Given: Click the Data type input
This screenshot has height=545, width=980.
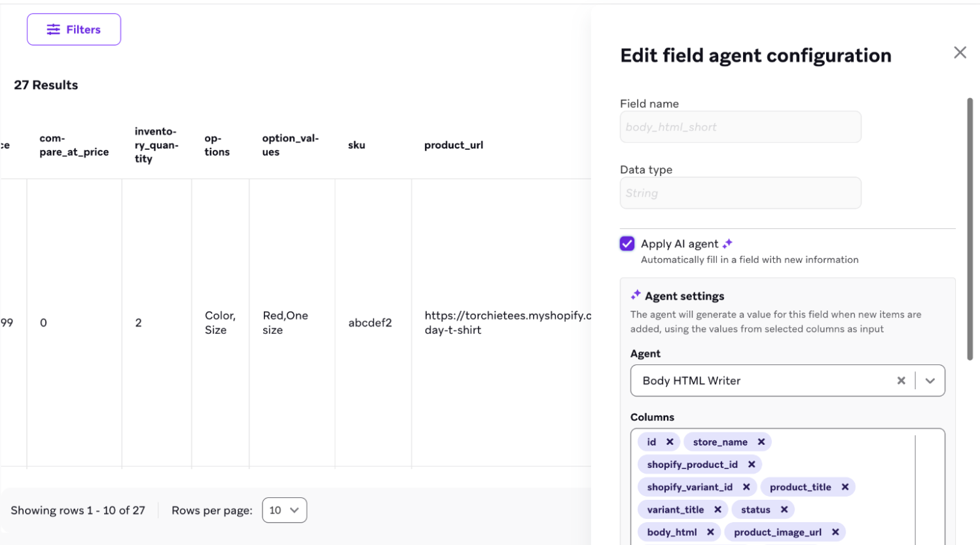Looking at the screenshot, I should 740,192.
